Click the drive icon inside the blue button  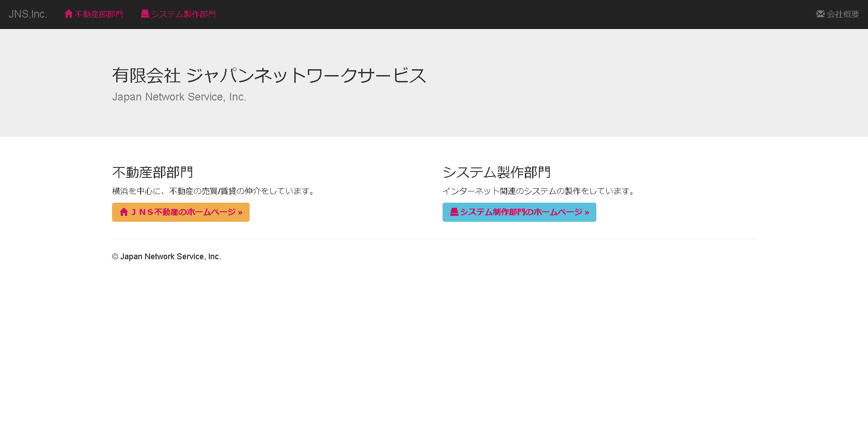(x=454, y=212)
